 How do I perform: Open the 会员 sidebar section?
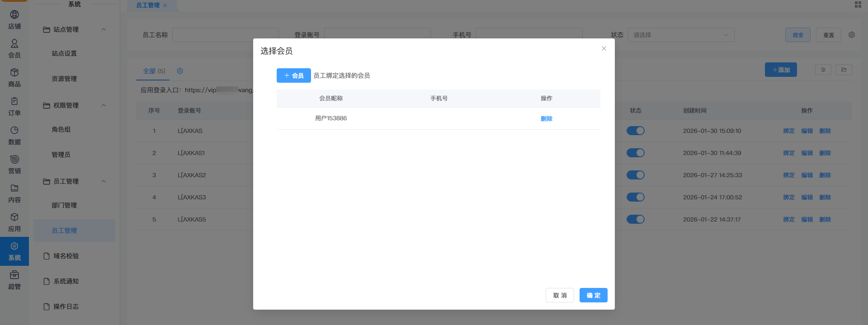click(x=14, y=49)
